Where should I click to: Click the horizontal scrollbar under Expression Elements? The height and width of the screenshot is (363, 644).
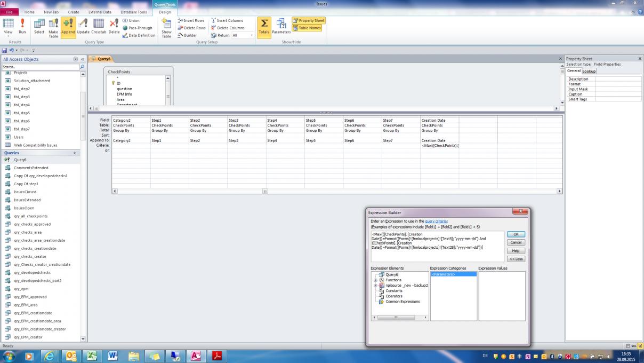[399, 317]
